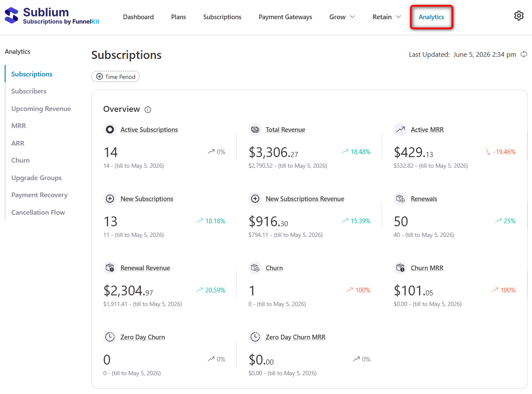532x394 pixels.
Task: Click the 18.48% change value
Action: 361,152
